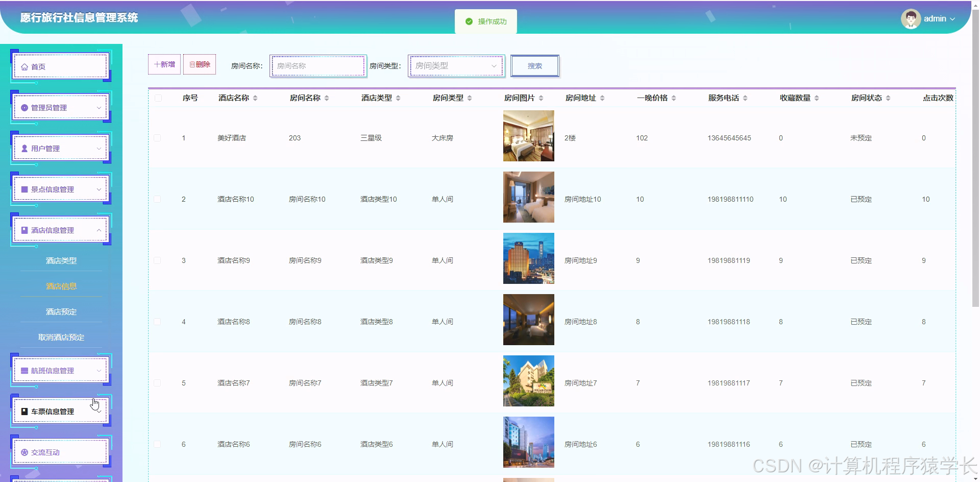Open the 取消酒店预定 submenu item
Image resolution: width=980 pixels, height=482 pixels.
[x=61, y=337]
